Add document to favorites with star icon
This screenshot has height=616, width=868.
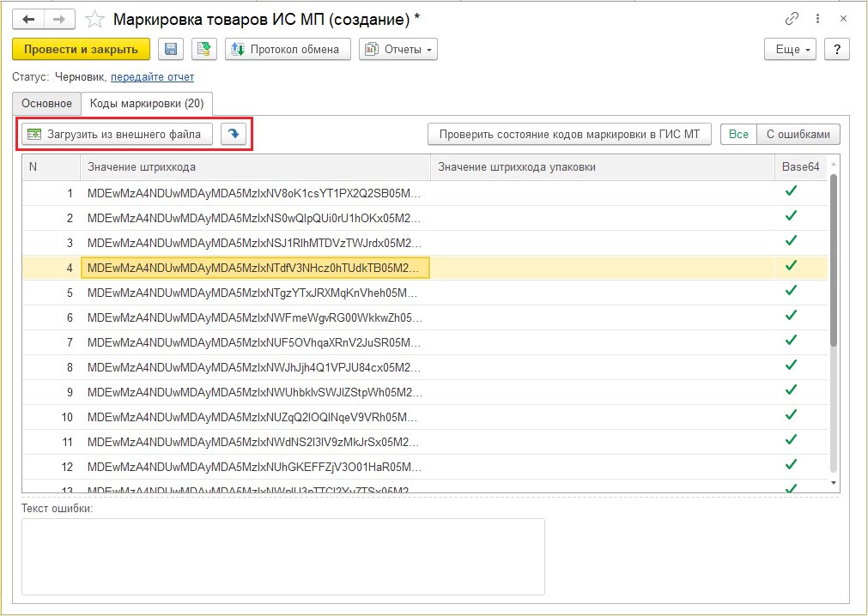[x=96, y=19]
